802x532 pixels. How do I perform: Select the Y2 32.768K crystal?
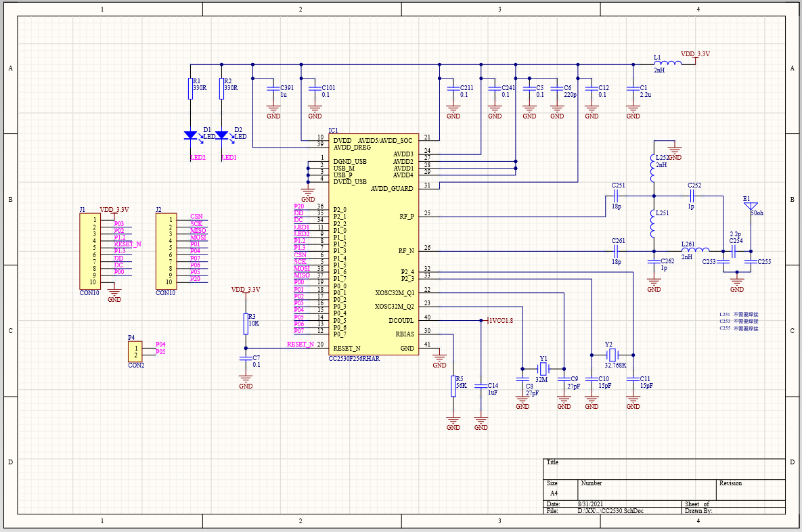[612, 355]
